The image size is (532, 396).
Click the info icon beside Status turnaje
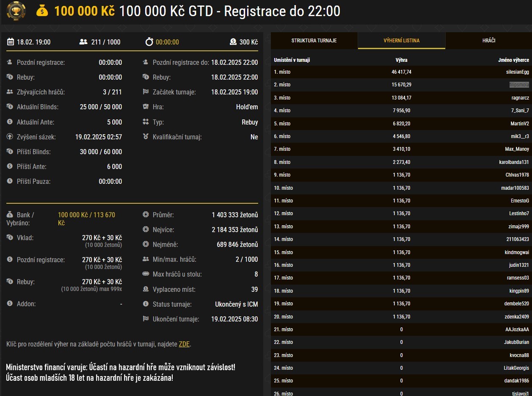click(x=146, y=304)
